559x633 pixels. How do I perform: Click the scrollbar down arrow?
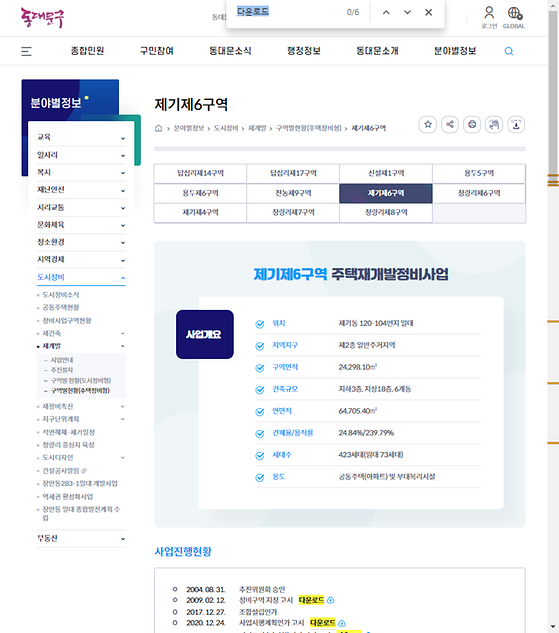(x=553, y=627)
